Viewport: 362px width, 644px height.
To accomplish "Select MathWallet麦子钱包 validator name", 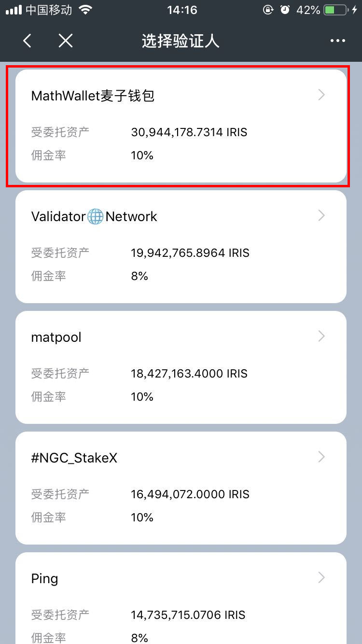I will (93, 96).
